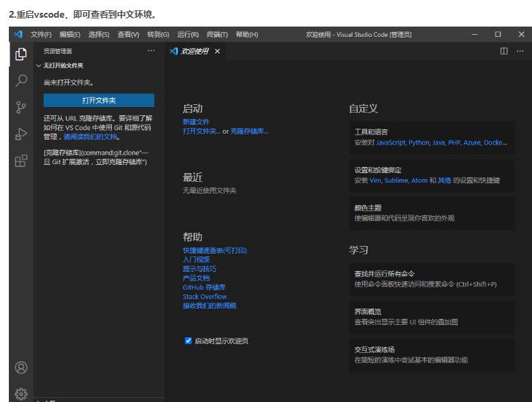Open the 资源管理器 panel ellipsis menu

click(151, 51)
